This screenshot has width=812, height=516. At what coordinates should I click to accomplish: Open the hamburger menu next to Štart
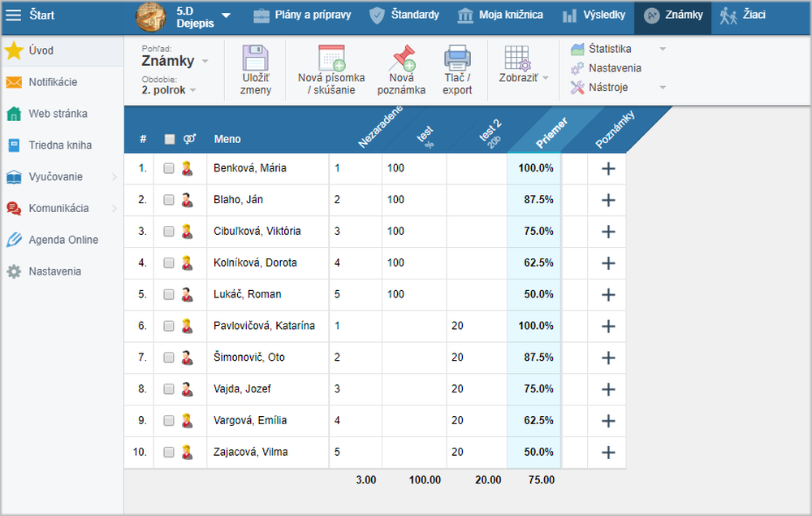pyautogui.click(x=13, y=15)
